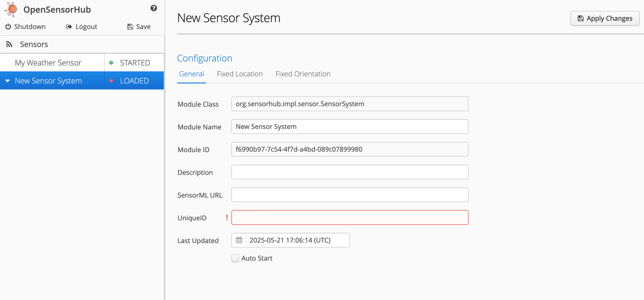Image resolution: width=644 pixels, height=300 pixels.
Task: Click the Save disk icon
Action: 129,27
